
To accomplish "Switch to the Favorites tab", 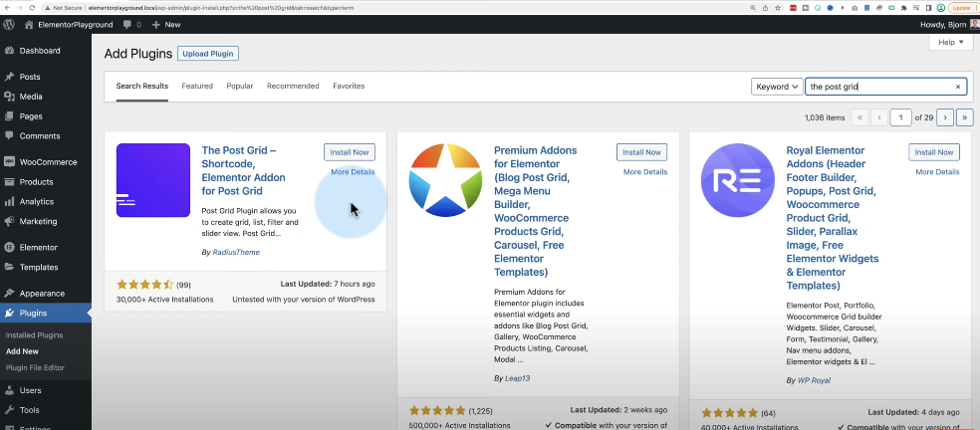I will [349, 87].
